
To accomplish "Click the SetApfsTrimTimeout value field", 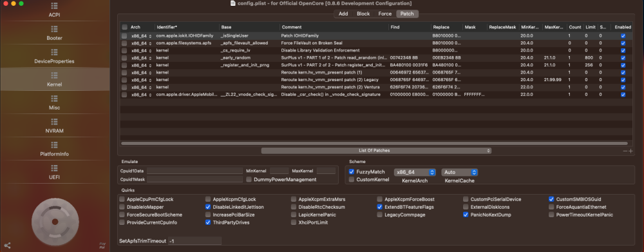I will [194, 241].
